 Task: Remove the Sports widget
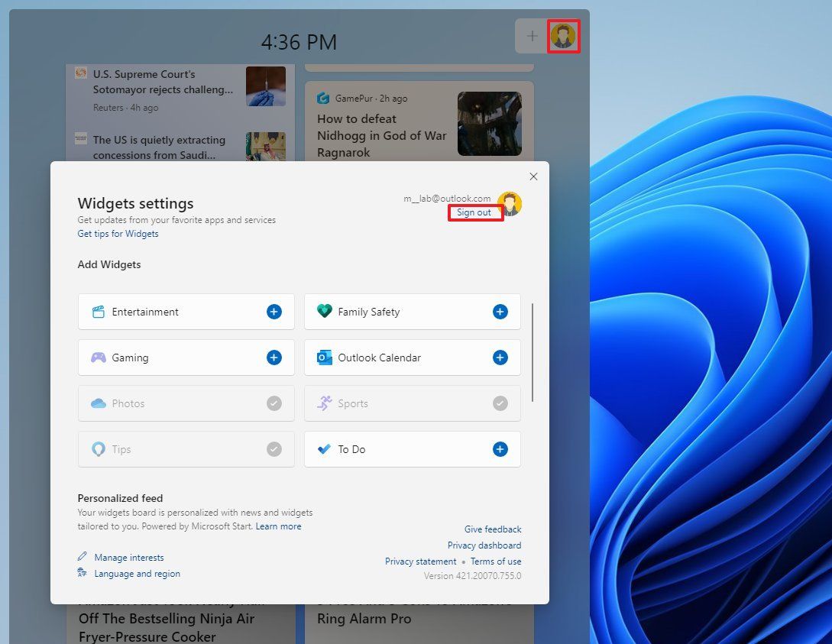point(500,403)
